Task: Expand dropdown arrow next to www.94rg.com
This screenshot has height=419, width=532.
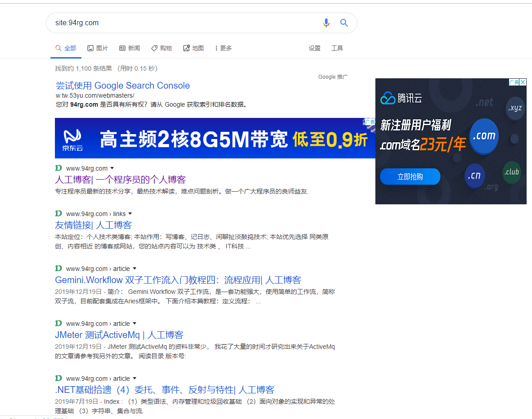Action: (x=112, y=168)
